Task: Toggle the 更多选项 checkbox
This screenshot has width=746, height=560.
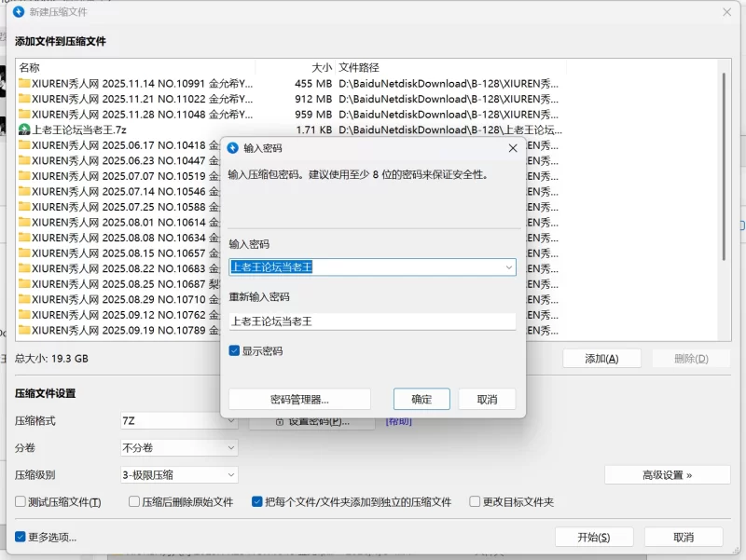Action: pyautogui.click(x=20, y=537)
